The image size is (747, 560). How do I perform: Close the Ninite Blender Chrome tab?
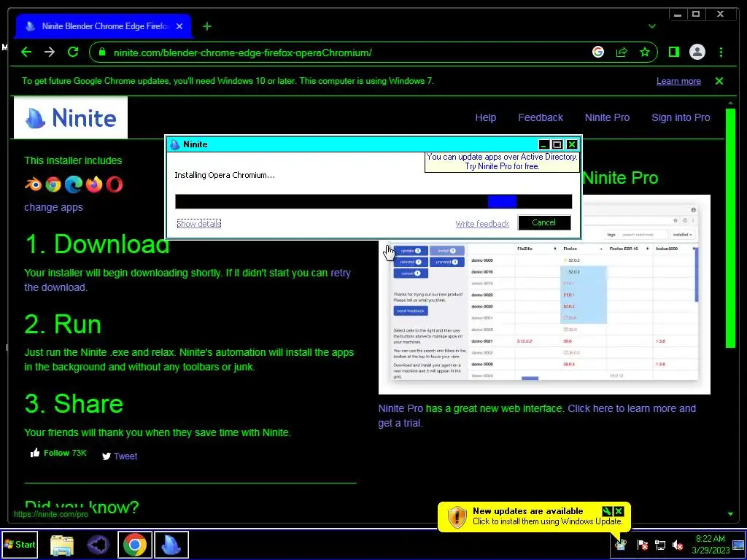[x=179, y=26]
